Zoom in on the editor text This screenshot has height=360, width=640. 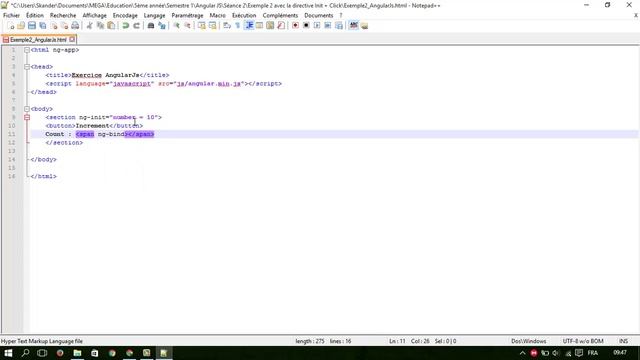(176, 26)
